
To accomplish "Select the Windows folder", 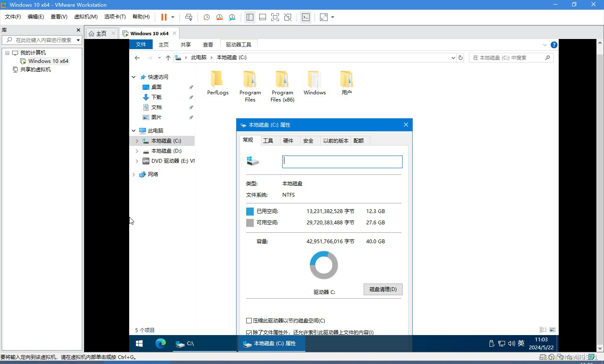I will [x=315, y=83].
